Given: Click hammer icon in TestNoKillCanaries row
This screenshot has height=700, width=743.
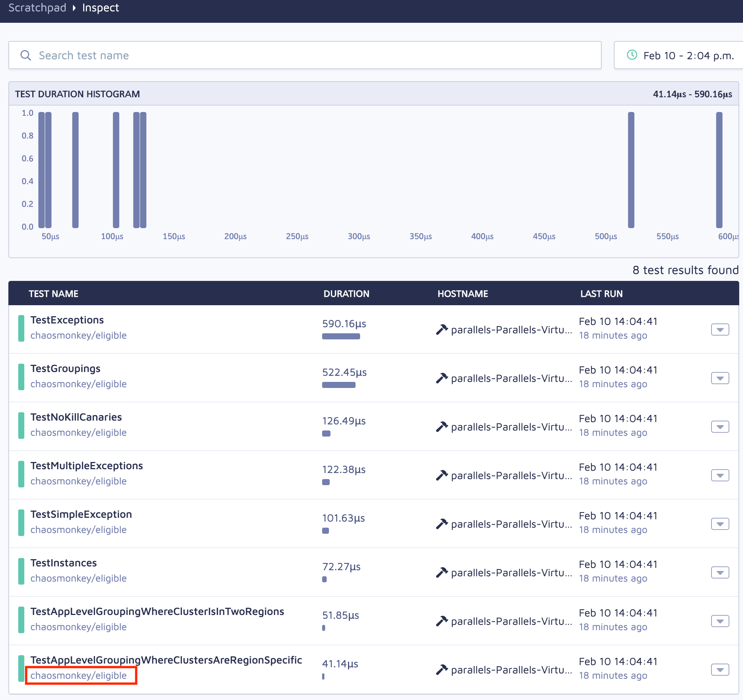Looking at the screenshot, I should point(442,427).
